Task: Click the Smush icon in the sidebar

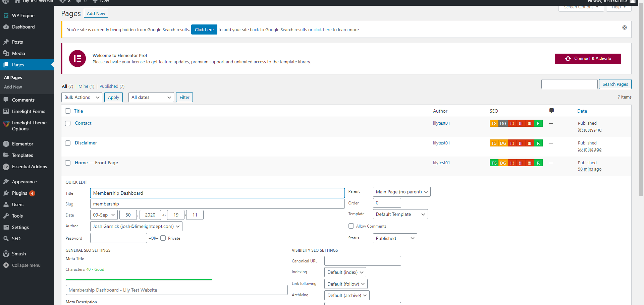Action: (x=6, y=254)
